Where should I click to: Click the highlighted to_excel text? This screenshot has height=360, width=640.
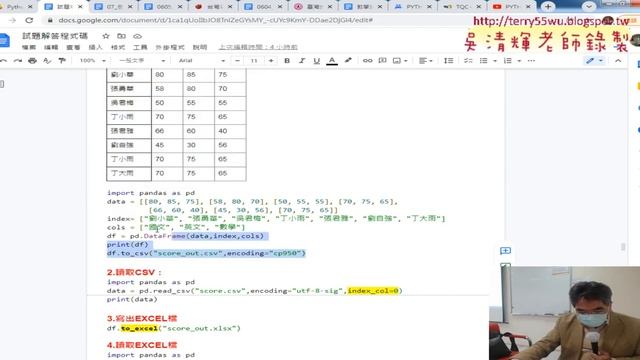139,328
